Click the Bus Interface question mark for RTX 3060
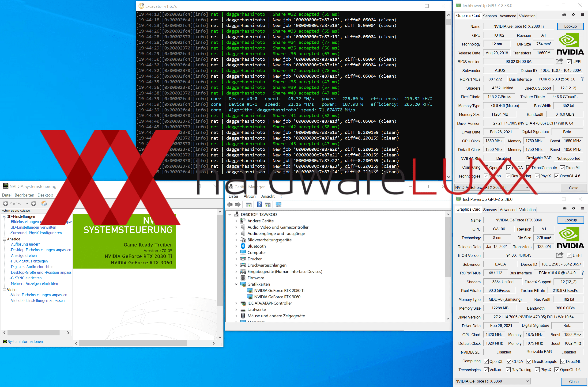 click(583, 273)
